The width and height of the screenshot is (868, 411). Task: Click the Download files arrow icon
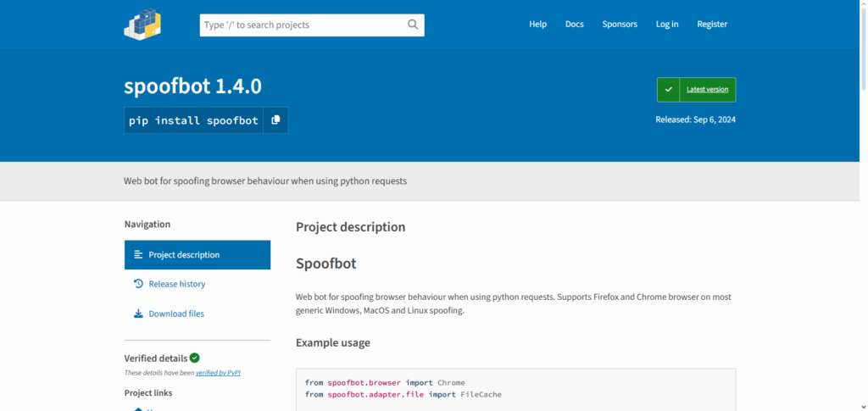click(138, 314)
